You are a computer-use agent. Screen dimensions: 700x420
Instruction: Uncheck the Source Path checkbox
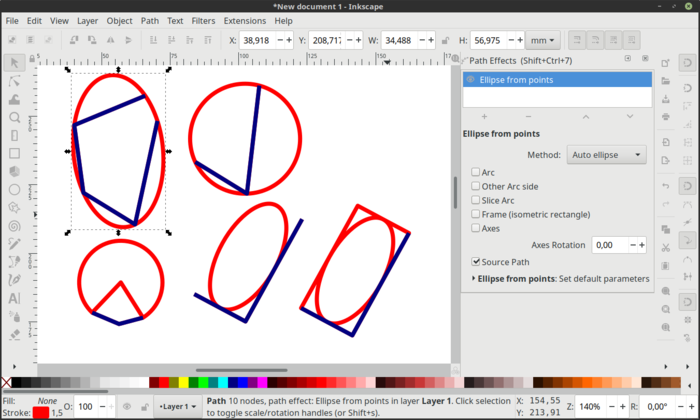(x=476, y=262)
